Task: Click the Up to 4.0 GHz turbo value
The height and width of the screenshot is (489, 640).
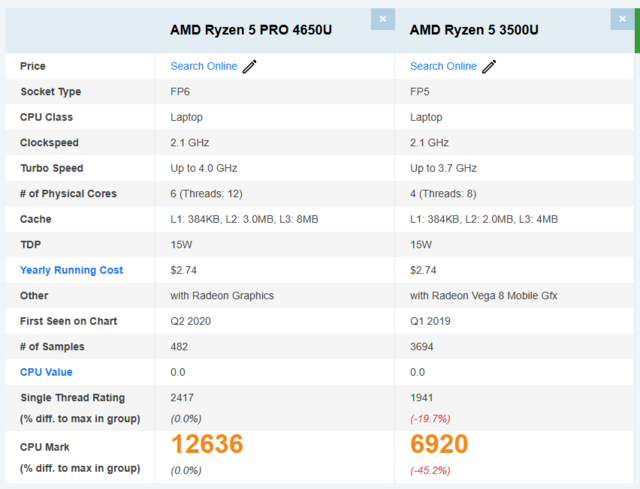Action: pos(204,168)
